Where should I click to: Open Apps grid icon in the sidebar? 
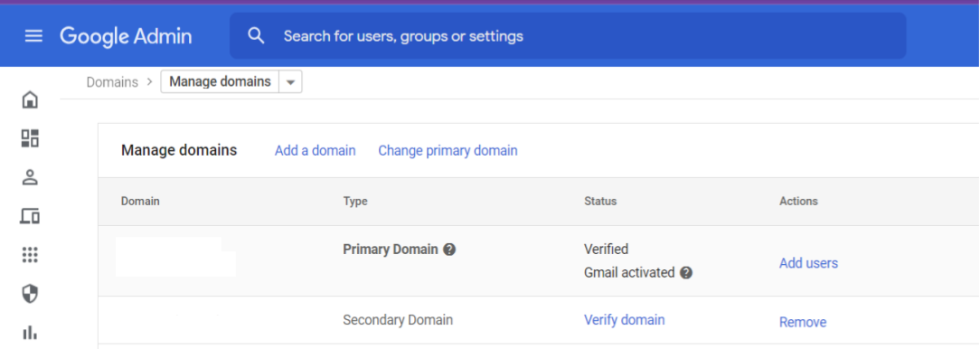30,255
